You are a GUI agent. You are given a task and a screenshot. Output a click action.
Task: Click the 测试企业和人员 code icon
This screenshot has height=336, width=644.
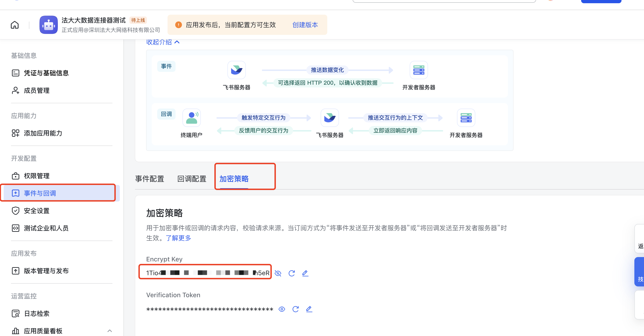point(16,228)
